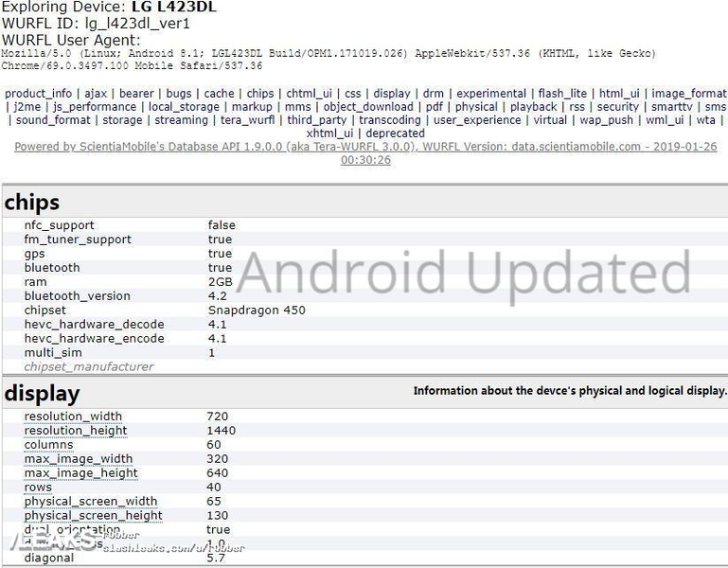Click the nfc_support row label
728x568 pixels.
59,225
